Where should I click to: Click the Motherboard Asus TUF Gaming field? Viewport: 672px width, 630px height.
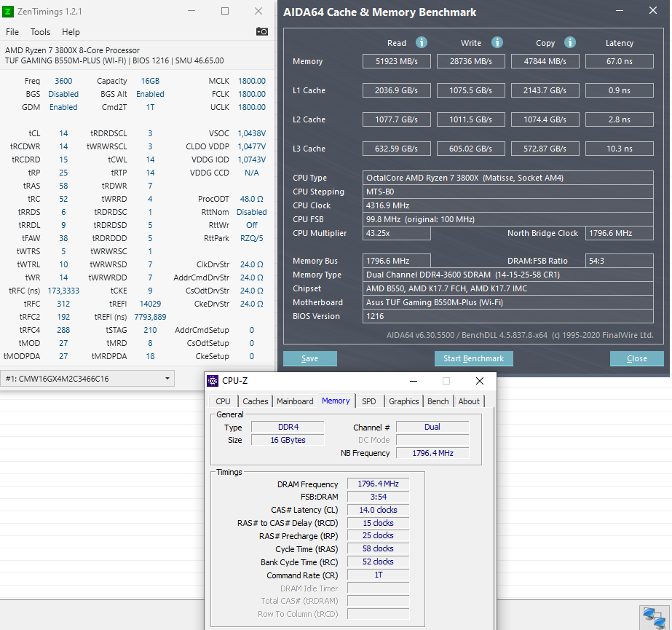point(508,302)
